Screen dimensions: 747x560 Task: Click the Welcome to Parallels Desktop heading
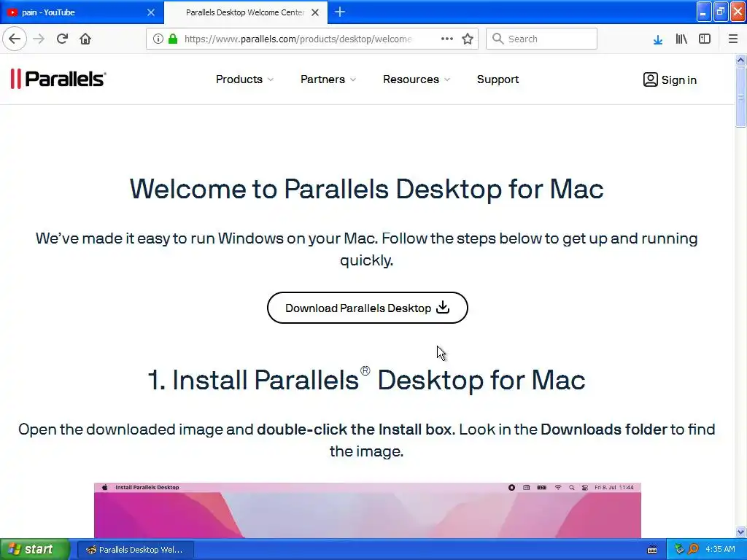click(x=366, y=189)
